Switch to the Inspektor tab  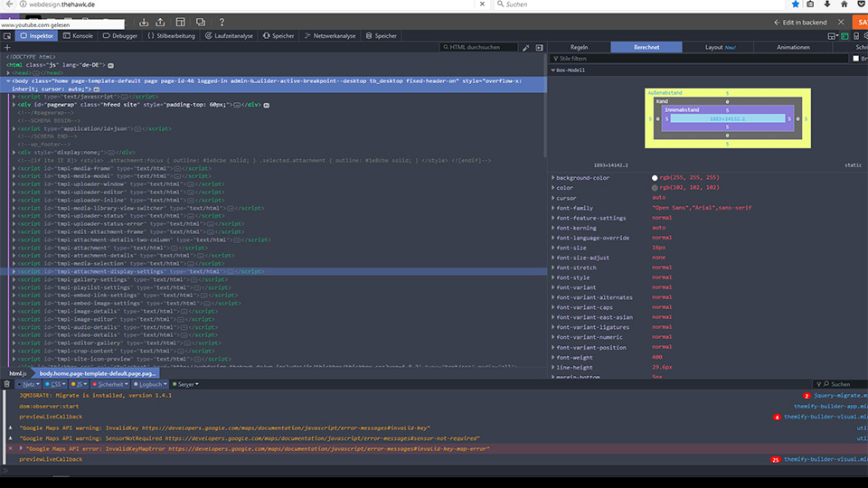click(37, 36)
